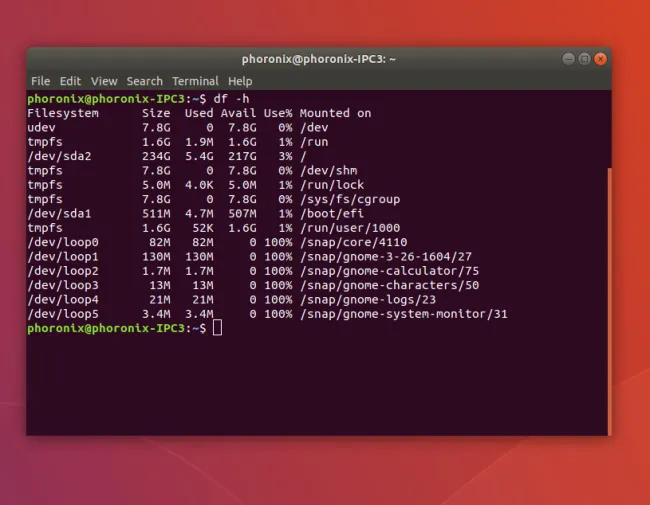Click the '/snap/gnome-characters/50' mount point
Screen dimensions: 650x505
pos(389,285)
